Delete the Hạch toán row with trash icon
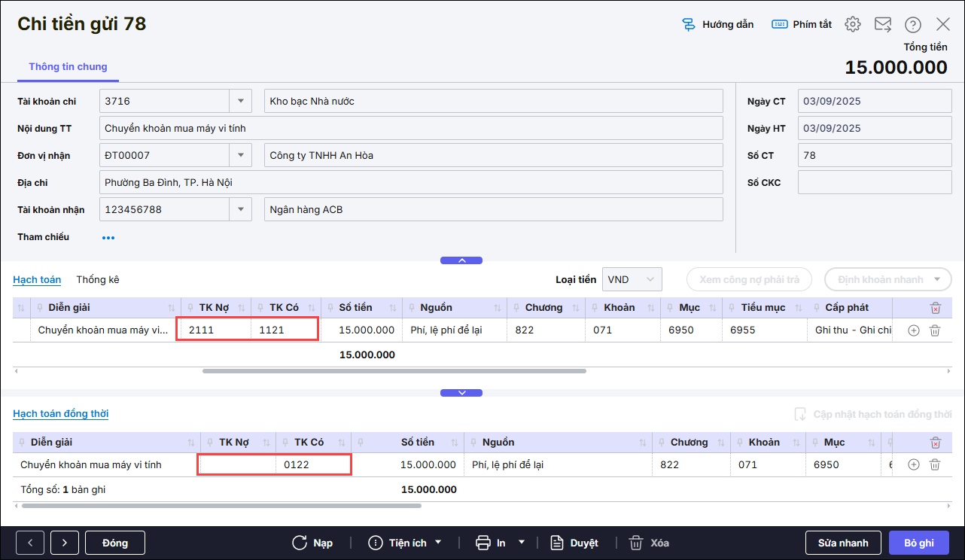965x560 pixels. (935, 330)
